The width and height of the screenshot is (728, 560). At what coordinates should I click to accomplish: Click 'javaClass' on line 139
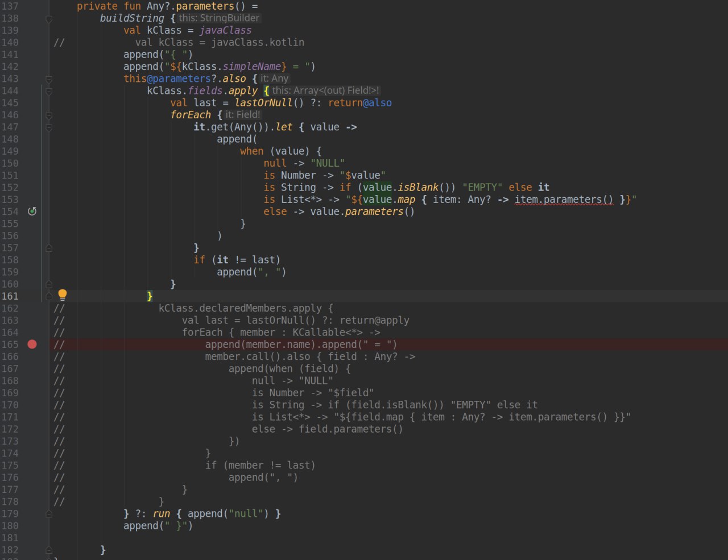(225, 31)
